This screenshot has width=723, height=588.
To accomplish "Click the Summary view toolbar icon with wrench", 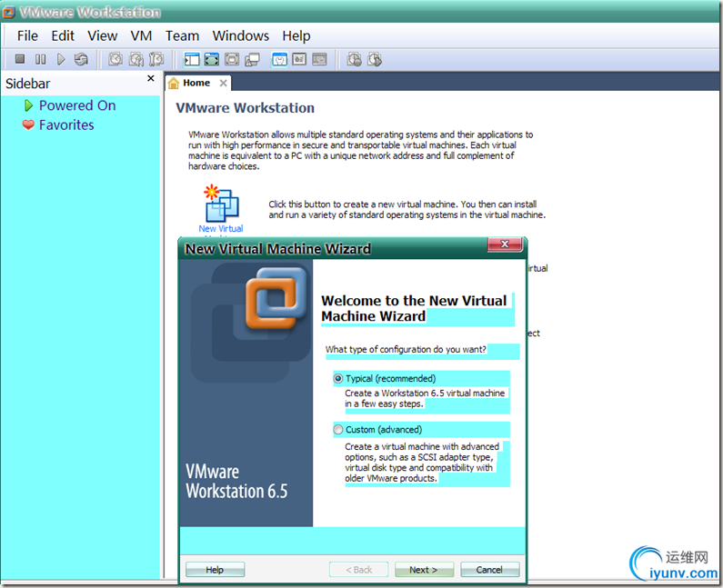I will point(279,59).
